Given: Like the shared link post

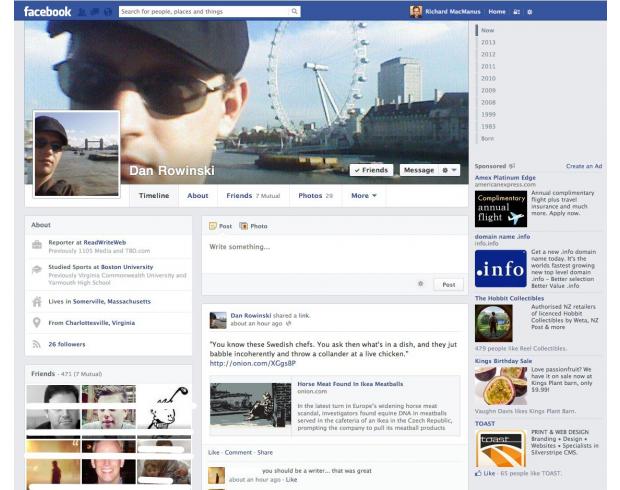Looking at the screenshot, I should (x=214, y=452).
